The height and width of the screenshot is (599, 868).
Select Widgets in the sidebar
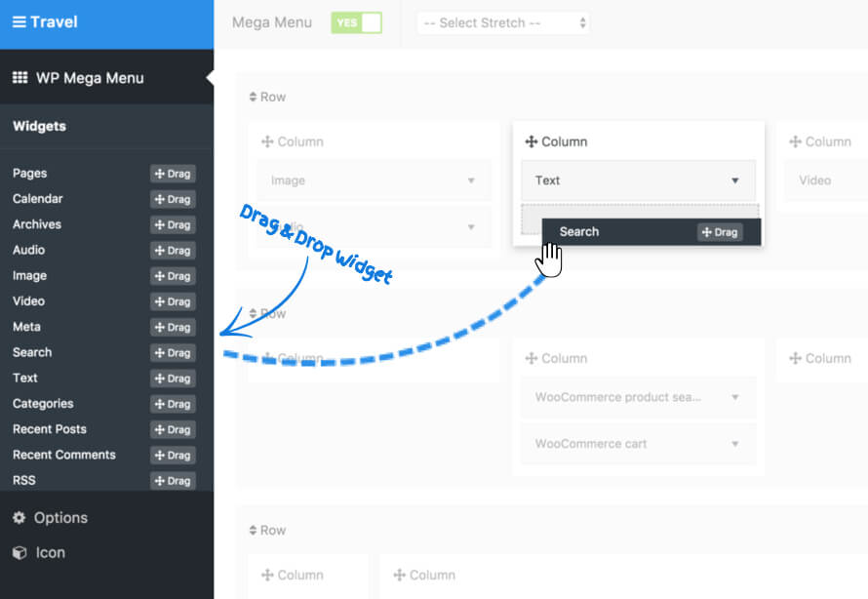point(39,126)
